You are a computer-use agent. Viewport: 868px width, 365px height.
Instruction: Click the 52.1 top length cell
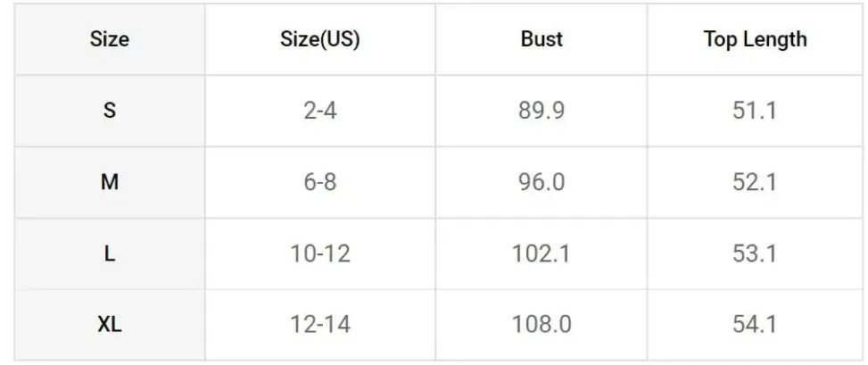click(x=755, y=182)
